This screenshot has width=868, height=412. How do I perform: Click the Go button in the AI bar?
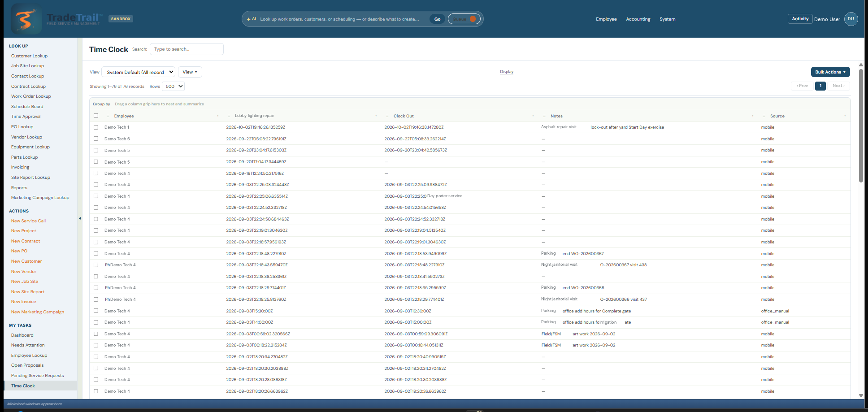[x=437, y=19]
